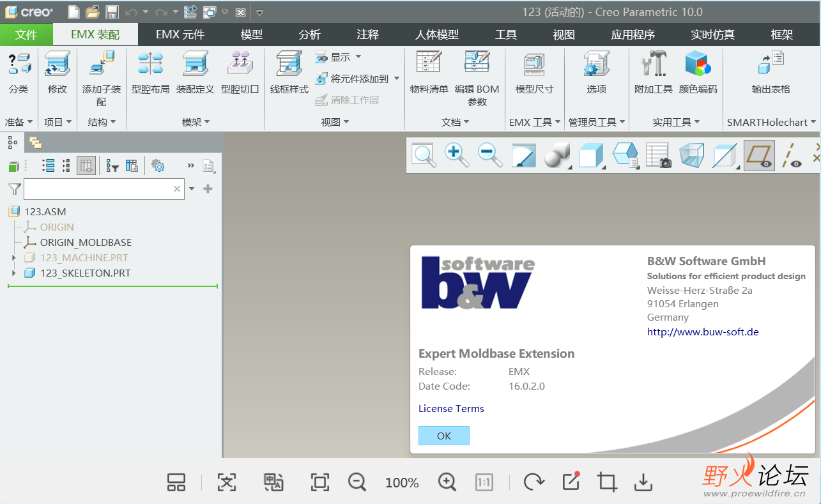Click the tree filters icon
This screenshot has width=821, height=504.
pos(112,166)
